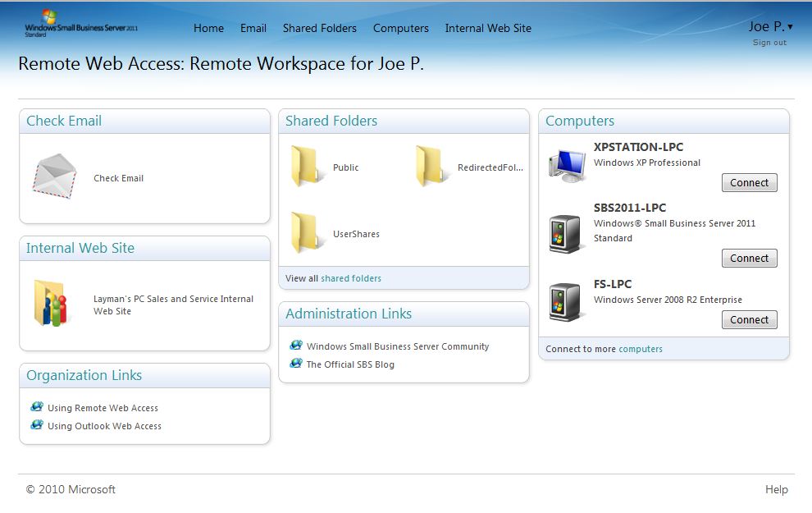This screenshot has width=812, height=513.
Task: Open The Official SBS Blog link
Action: [350, 364]
